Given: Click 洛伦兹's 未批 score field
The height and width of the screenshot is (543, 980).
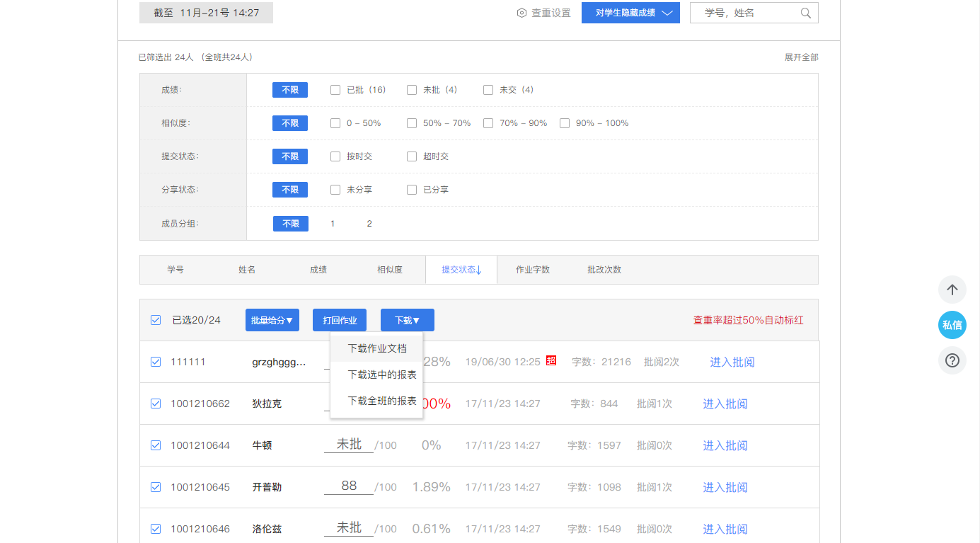Looking at the screenshot, I should pyautogui.click(x=349, y=528).
